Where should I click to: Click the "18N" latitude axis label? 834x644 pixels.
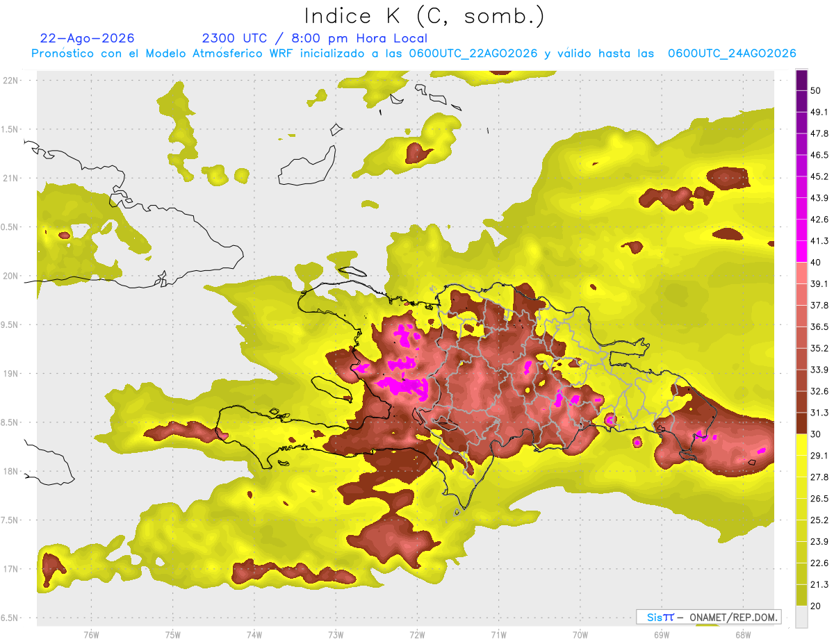[x=11, y=471]
